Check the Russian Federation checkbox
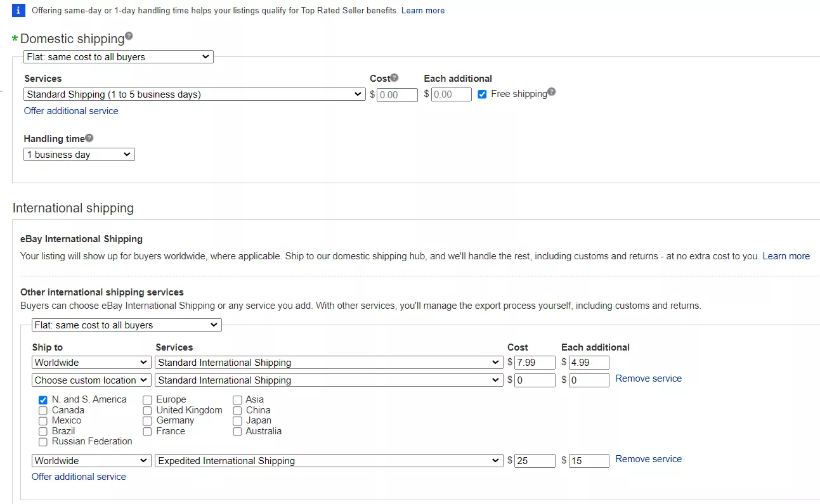The image size is (820, 504). click(x=42, y=442)
